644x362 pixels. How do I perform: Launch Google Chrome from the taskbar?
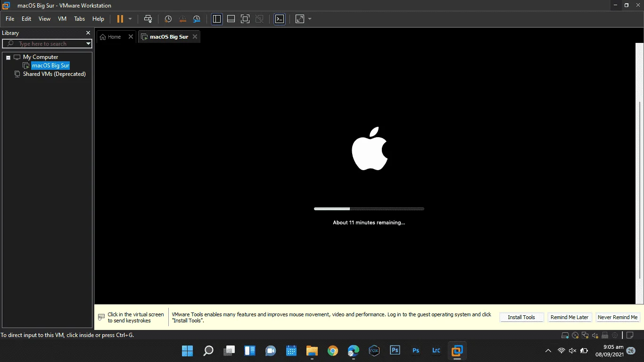(x=333, y=351)
